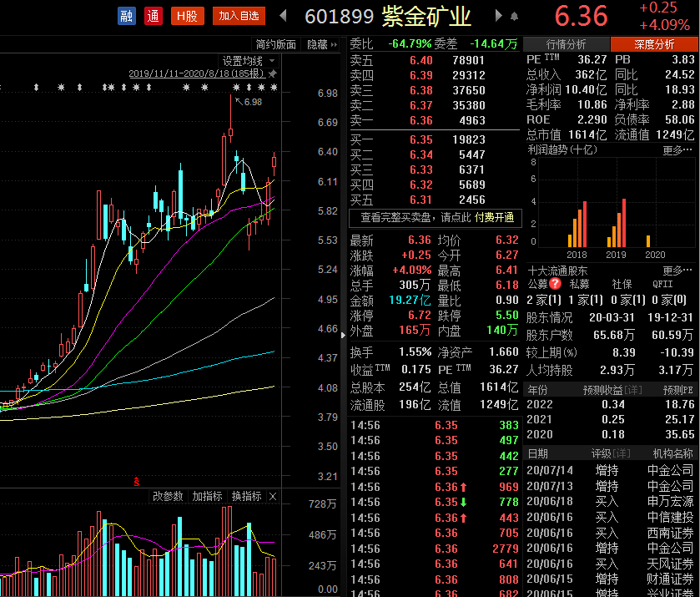This screenshot has height=597, width=700.
Task: Click the blue 融 margin trading badge
Action: tap(126, 16)
